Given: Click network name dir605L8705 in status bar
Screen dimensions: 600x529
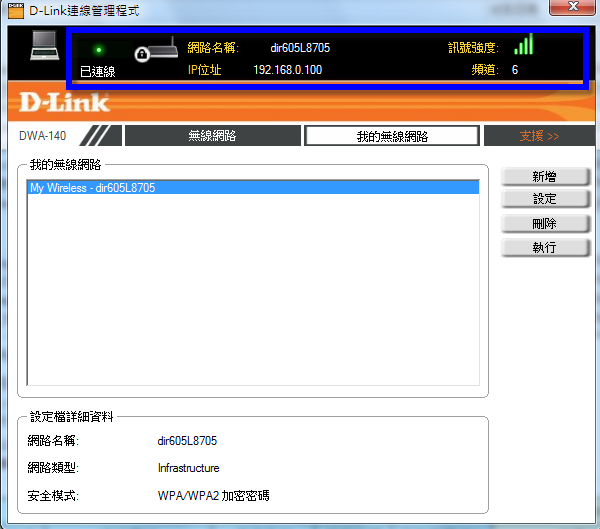Looking at the screenshot, I should pos(300,48).
